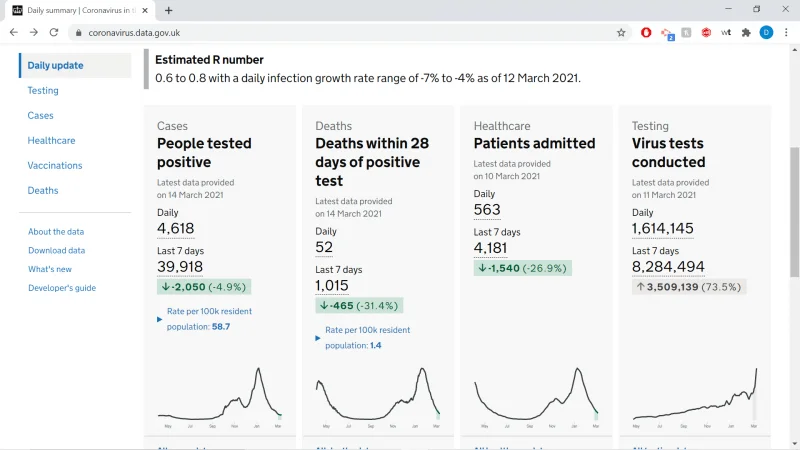Bookmark this page with star icon
Screen dimensions: 800x450
pos(621,33)
